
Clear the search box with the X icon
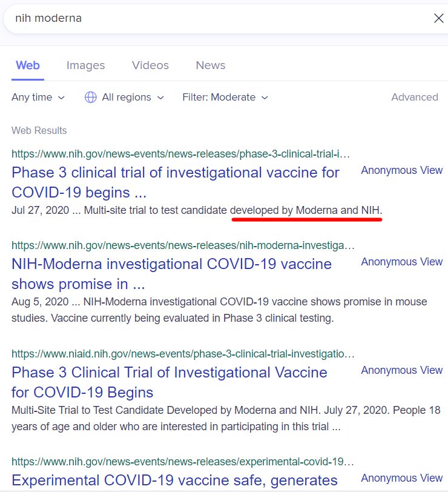tap(438, 18)
